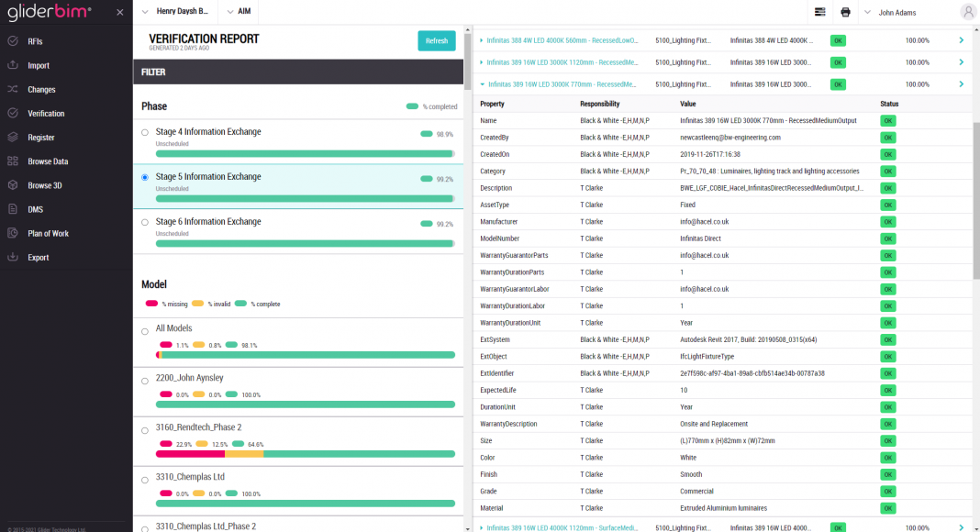Expand the Infinitas 388 4W LED 4000K row
980x532 pixels.
[x=481, y=40]
